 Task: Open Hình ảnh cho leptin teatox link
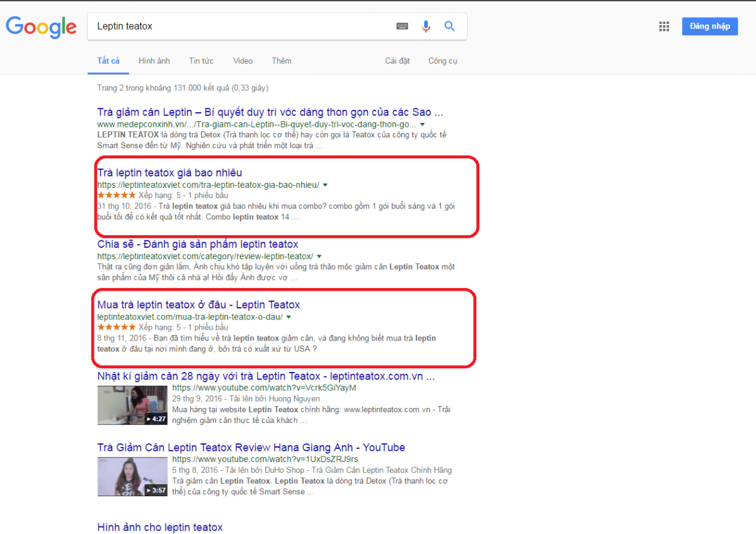tap(160, 527)
